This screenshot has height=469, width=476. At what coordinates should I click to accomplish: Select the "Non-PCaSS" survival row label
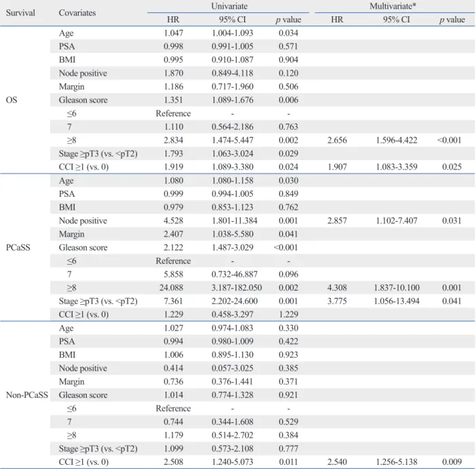tap(26, 395)
